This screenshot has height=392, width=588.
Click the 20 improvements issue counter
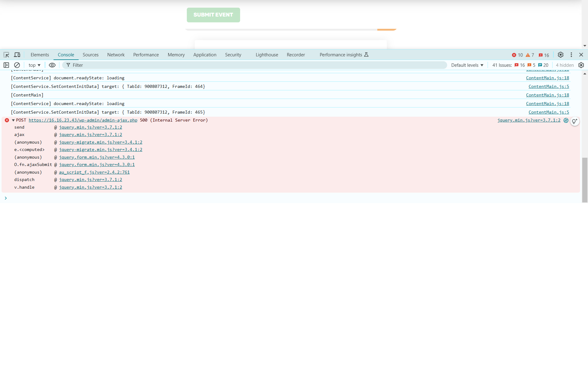(543, 65)
